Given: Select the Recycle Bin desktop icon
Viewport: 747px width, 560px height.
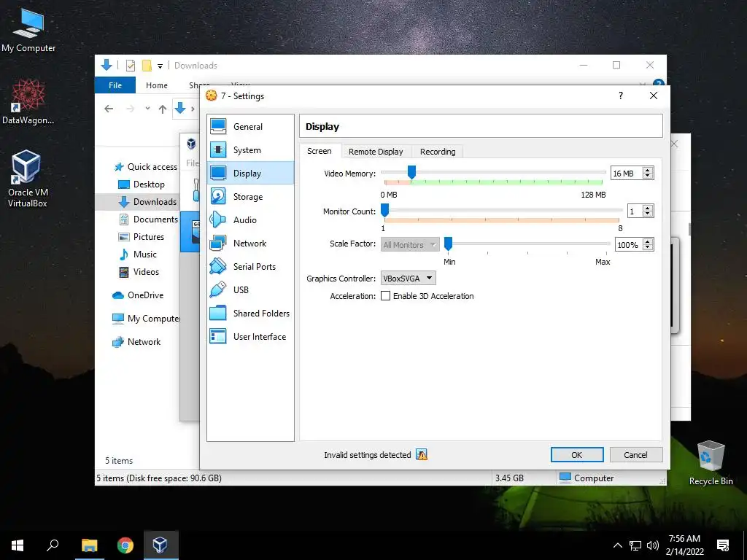Looking at the screenshot, I should [711, 463].
